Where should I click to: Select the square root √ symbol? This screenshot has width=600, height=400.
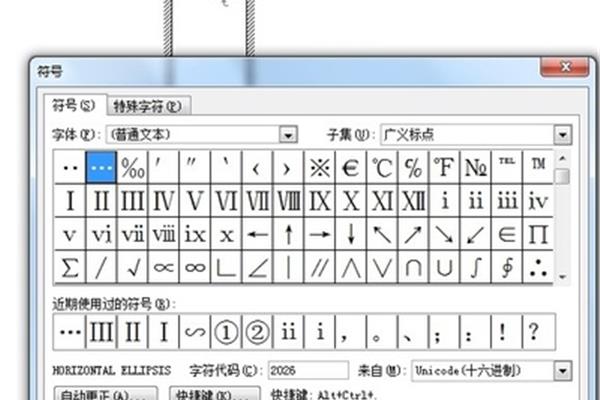132,267
